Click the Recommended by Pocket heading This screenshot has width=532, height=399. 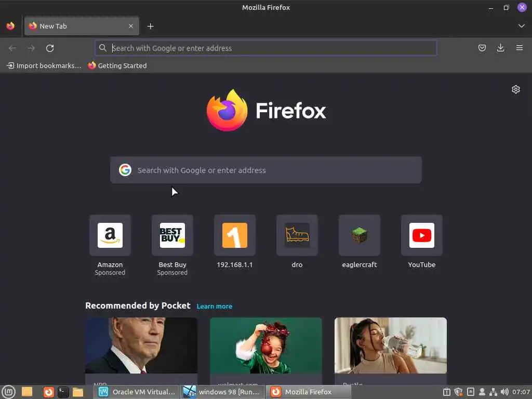coord(138,305)
